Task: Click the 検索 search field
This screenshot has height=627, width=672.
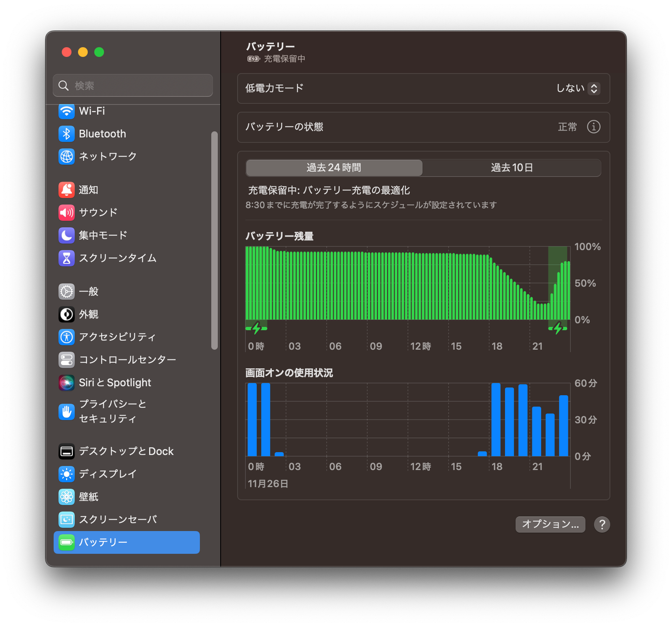Action: (x=133, y=85)
